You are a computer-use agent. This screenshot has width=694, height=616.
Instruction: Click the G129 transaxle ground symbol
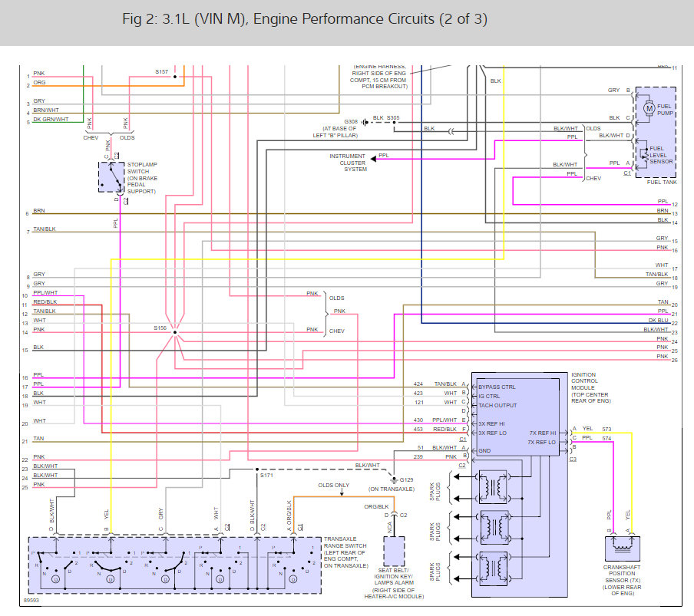click(394, 479)
